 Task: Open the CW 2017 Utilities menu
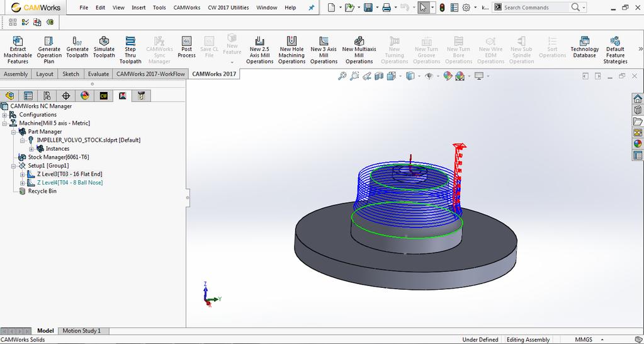(x=229, y=8)
